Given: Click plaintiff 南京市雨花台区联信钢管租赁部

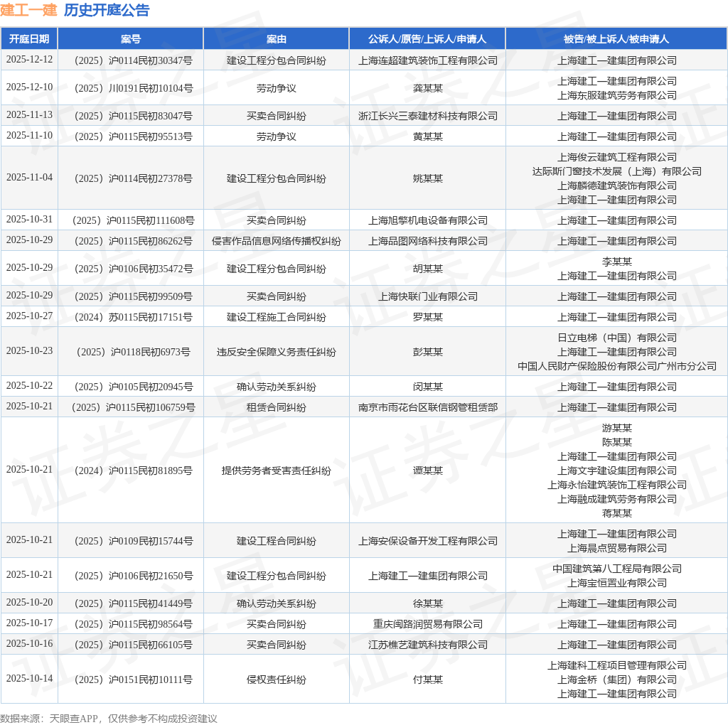Looking at the screenshot, I should pos(427,407).
